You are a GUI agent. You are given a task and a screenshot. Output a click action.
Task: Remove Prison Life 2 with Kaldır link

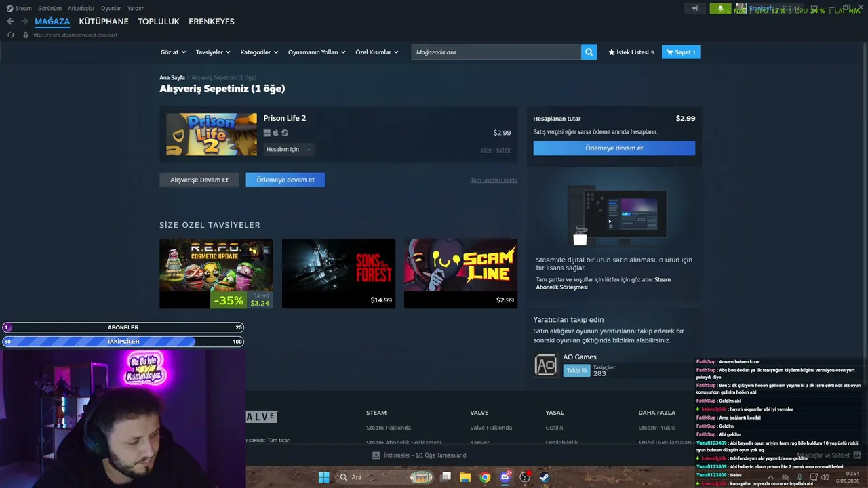coord(503,150)
